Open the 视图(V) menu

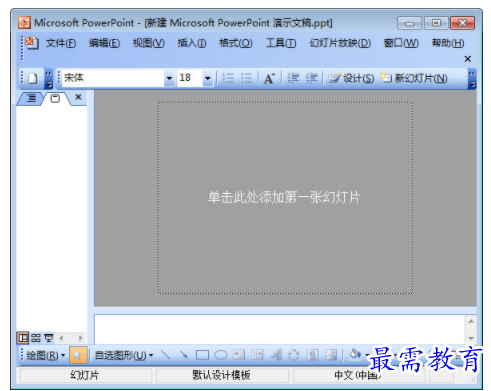(149, 43)
